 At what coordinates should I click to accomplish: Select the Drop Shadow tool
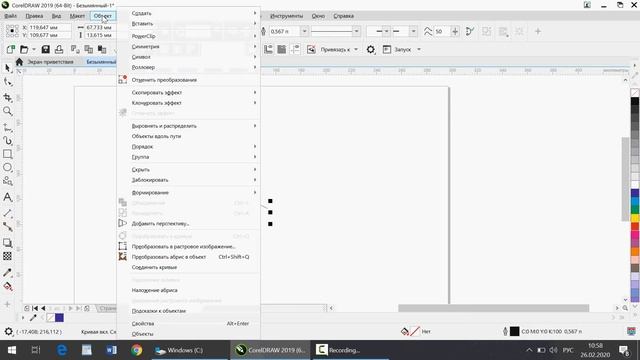click(x=7, y=243)
